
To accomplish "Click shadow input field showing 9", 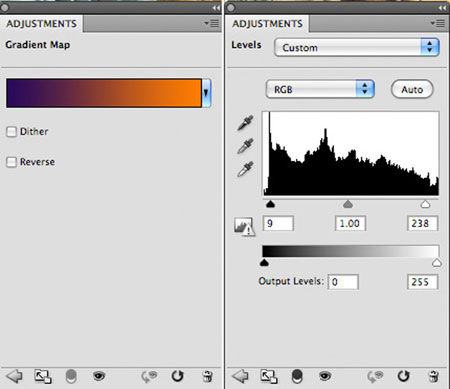I will pos(278,223).
